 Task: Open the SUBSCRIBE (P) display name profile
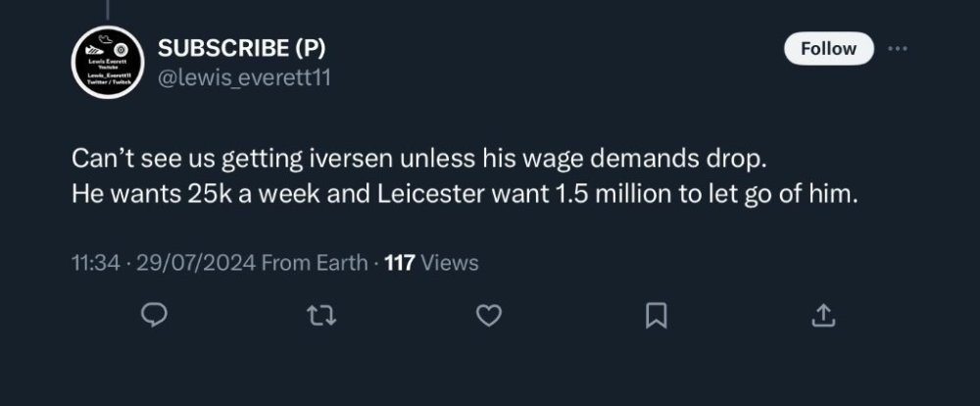point(241,48)
